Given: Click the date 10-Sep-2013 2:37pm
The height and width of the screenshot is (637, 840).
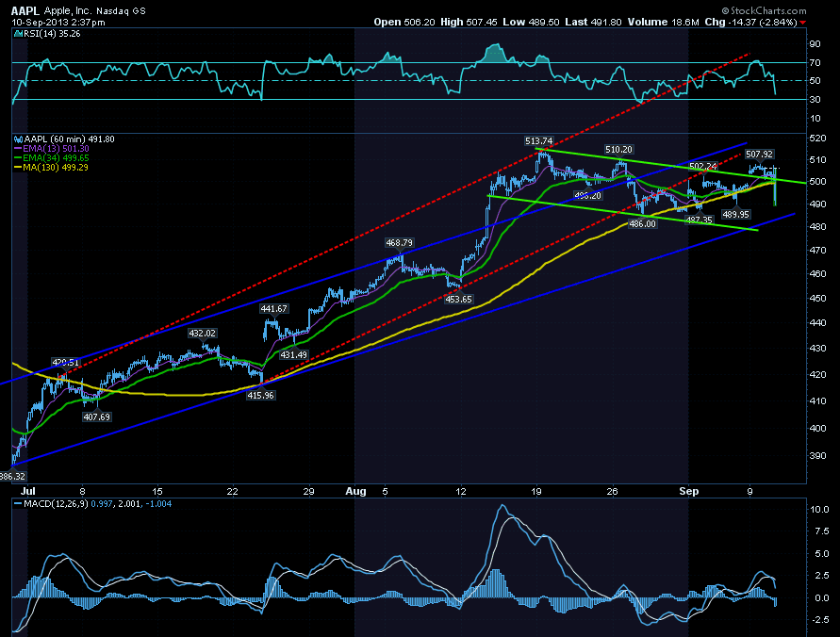Looking at the screenshot, I should coord(58,23).
